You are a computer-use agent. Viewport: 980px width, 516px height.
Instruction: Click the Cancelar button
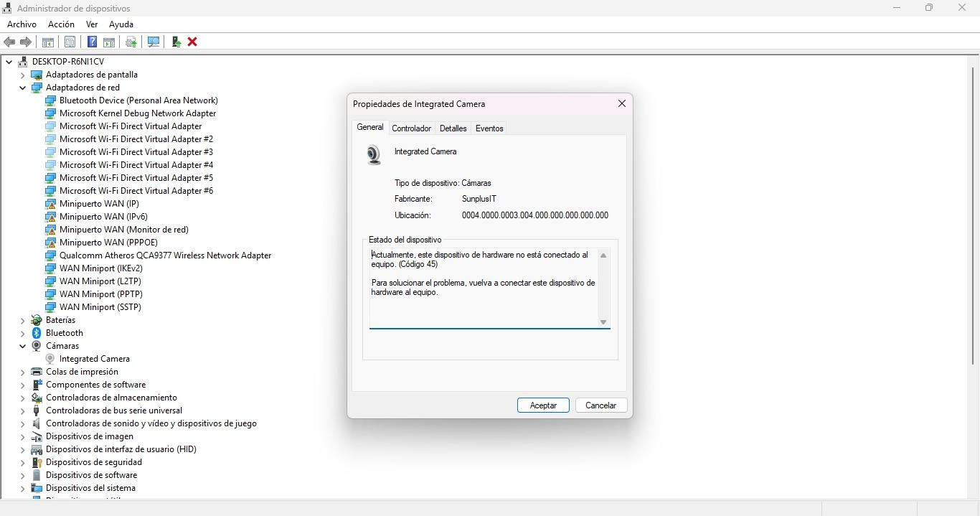(x=601, y=405)
